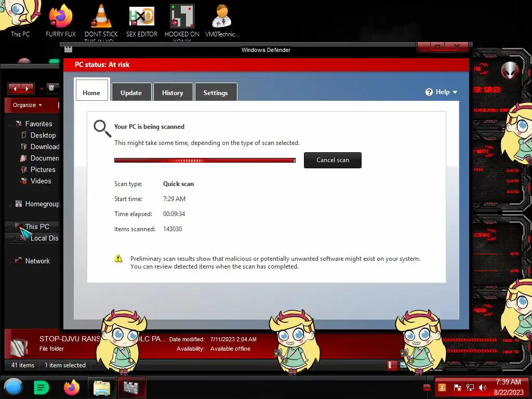Screen dimensions: 532x399
Task: Show hidden tray icons arrow
Action: pyautogui.click(x=427, y=387)
